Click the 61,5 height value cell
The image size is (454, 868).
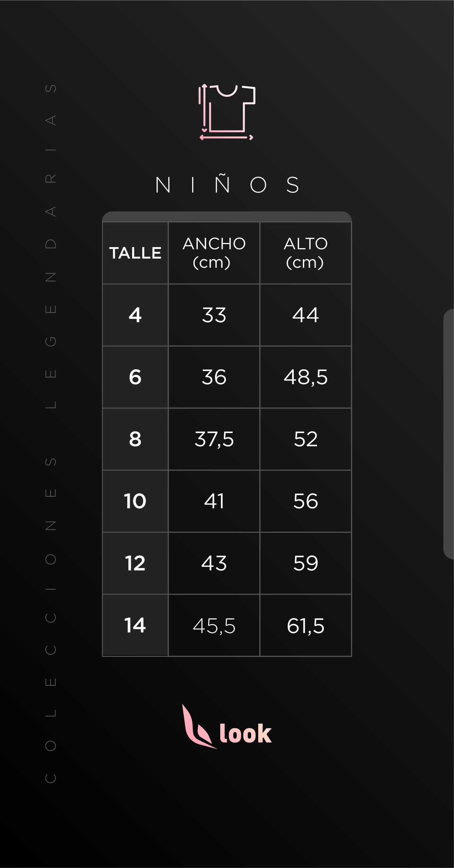pos(306,625)
